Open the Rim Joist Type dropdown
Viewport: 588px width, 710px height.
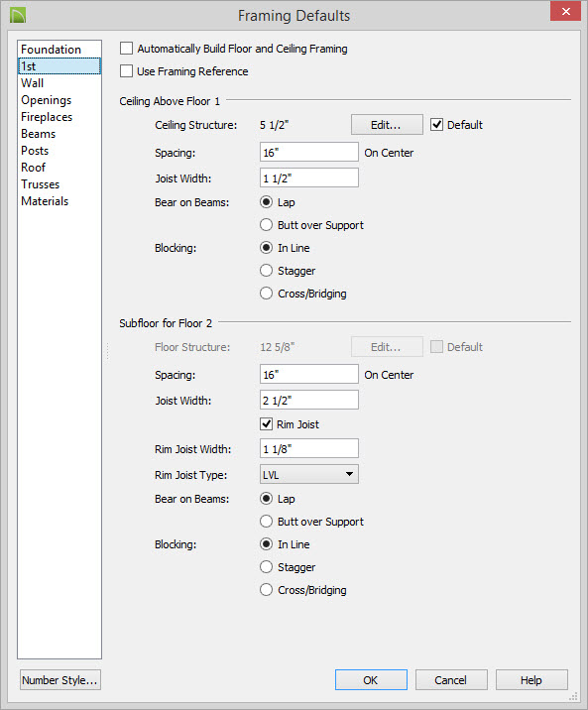(x=309, y=474)
